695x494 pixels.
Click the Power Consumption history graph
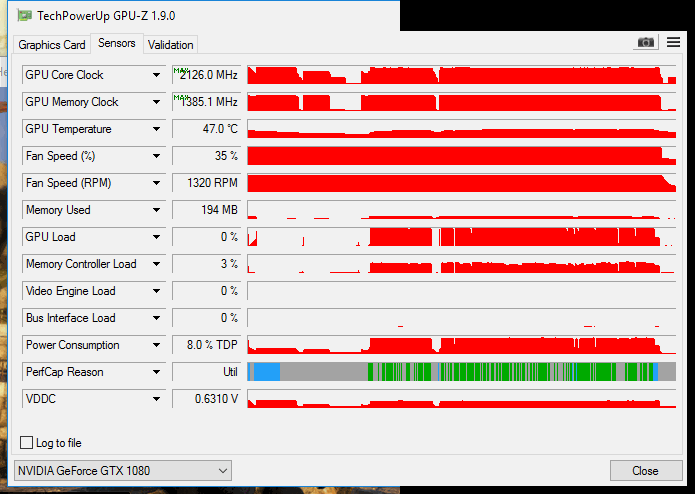click(461, 345)
